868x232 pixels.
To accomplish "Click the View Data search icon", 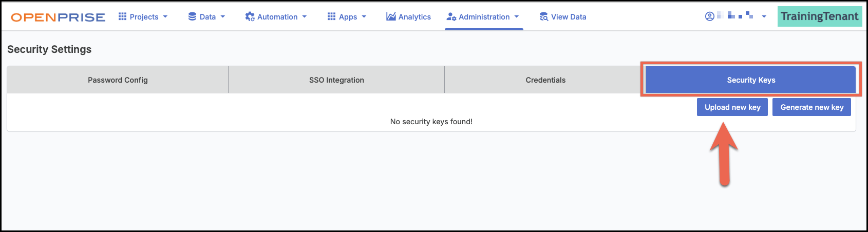I will point(544,16).
